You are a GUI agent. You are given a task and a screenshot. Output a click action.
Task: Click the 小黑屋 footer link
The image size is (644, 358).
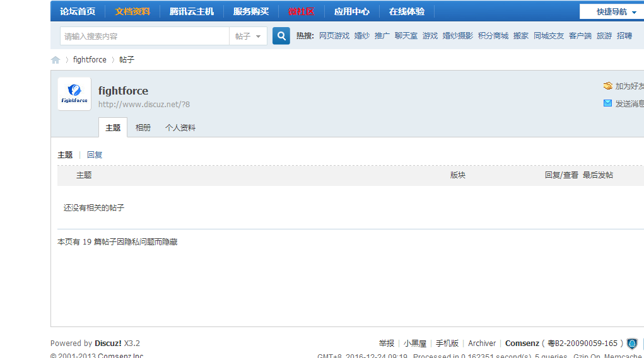coord(415,344)
